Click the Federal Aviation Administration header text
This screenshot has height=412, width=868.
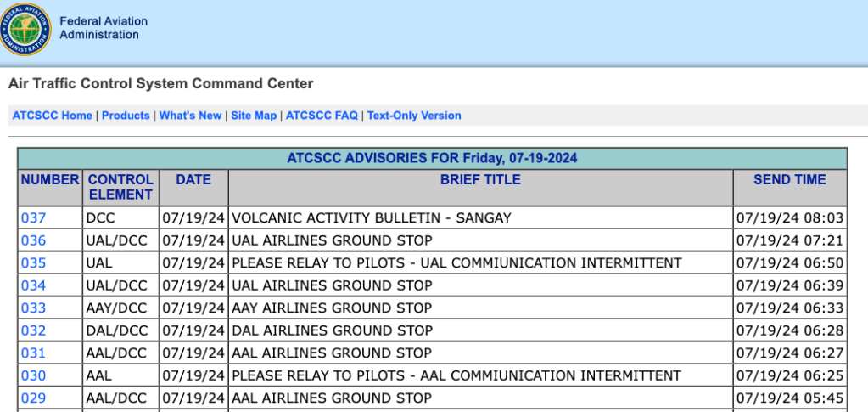click(x=103, y=28)
